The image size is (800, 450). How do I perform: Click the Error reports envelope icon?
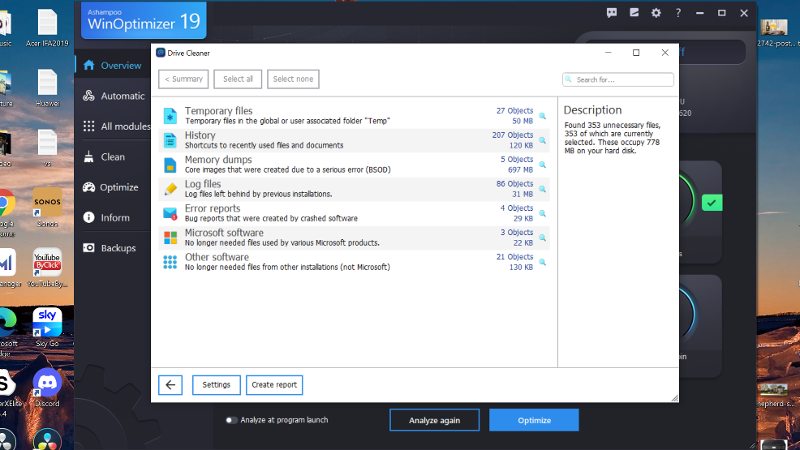170,213
